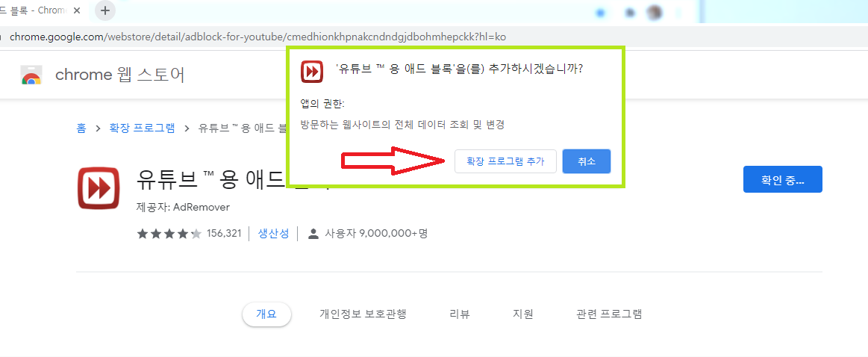The width and height of the screenshot is (868, 357).
Task: Click the Chrome Web Store logo icon
Action: (x=31, y=75)
